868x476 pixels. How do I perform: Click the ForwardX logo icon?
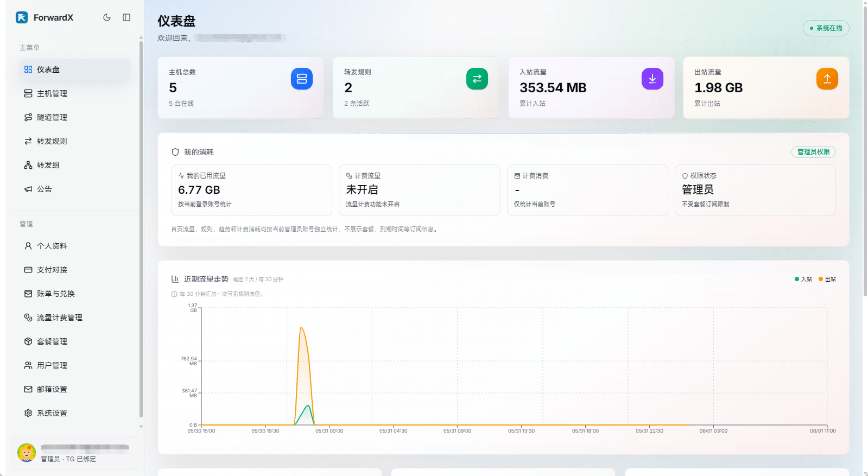[22, 17]
